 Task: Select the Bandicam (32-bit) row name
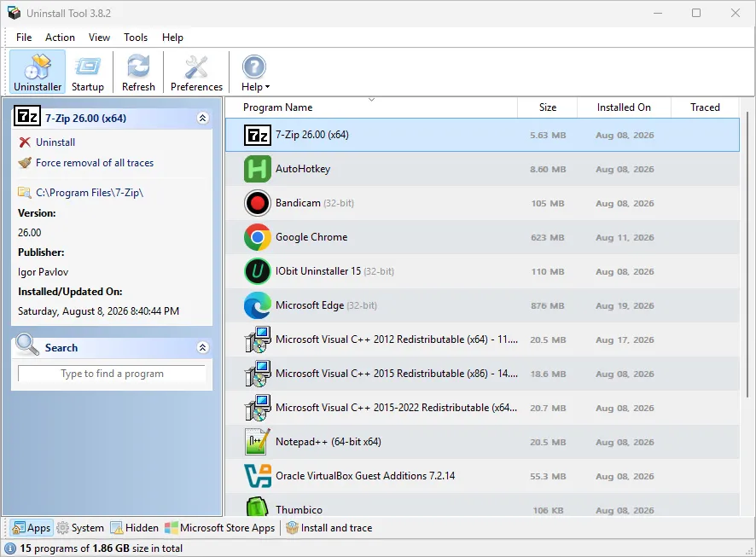pos(314,203)
